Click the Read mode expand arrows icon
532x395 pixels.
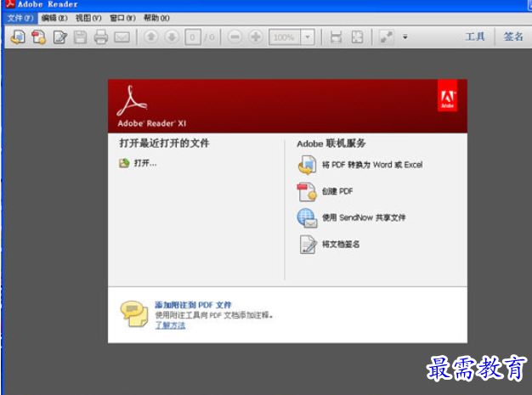coord(386,37)
